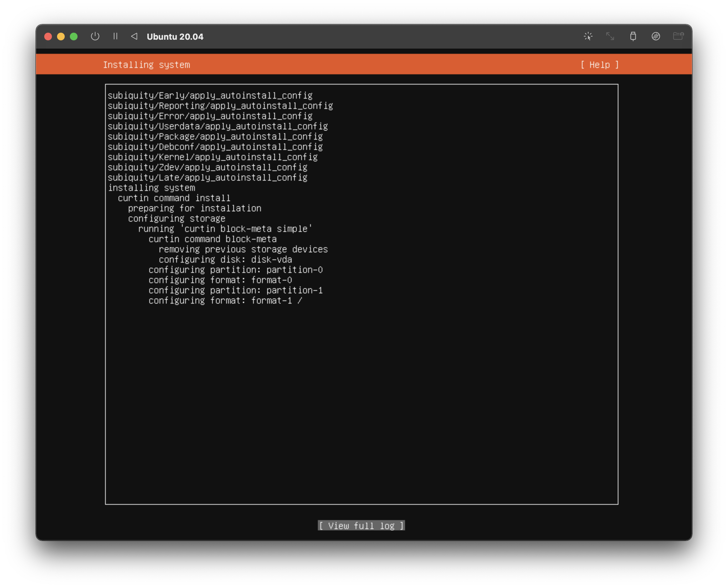
Task: Select line subiquity/Error/apply_autoinstall_config
Action: [x=210, y=116]
